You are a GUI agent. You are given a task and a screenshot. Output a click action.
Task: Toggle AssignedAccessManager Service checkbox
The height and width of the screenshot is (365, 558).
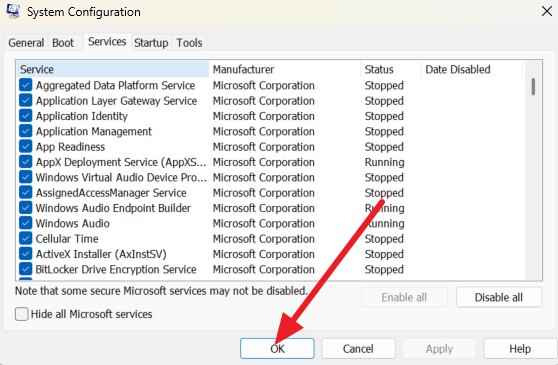click(25, 192)
